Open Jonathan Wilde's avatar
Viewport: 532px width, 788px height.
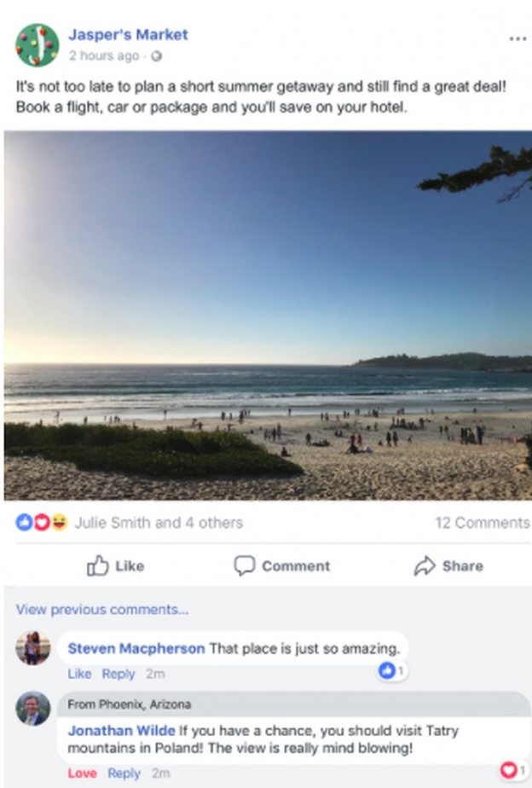pyautogui.click(x=32, y=708)
